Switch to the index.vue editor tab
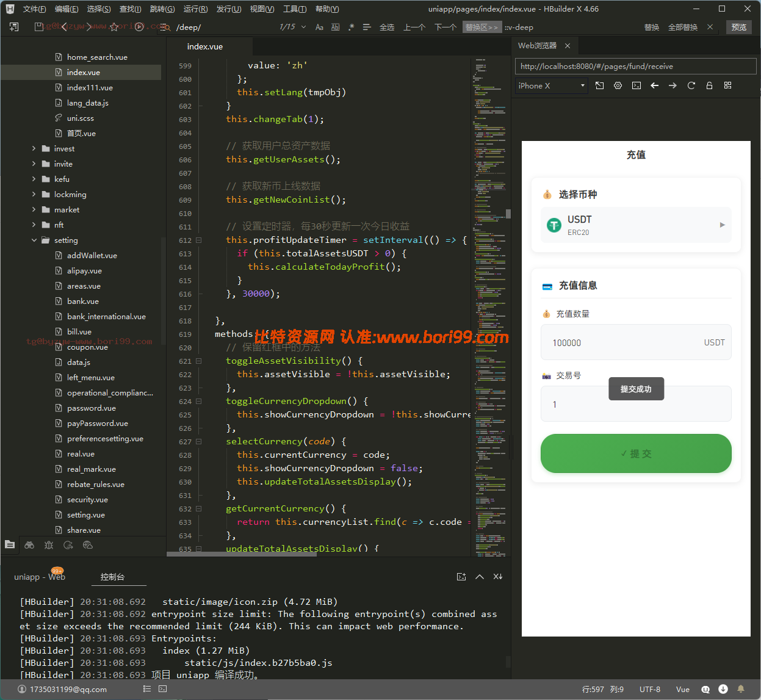 [205, 46]
